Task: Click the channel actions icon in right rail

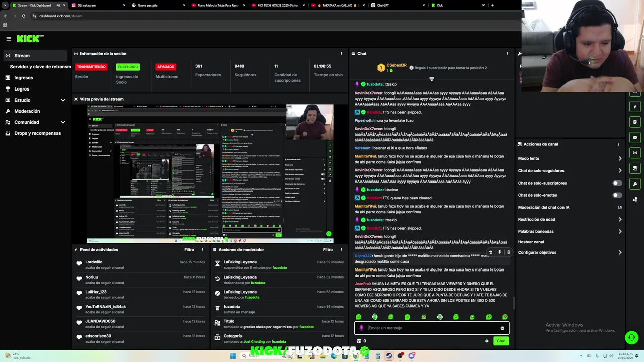Action: tap(635, 168)
